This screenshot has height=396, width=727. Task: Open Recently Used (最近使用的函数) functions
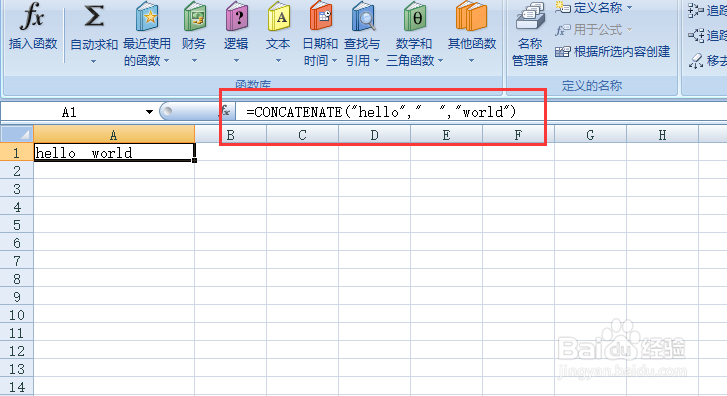click(147, 33)
